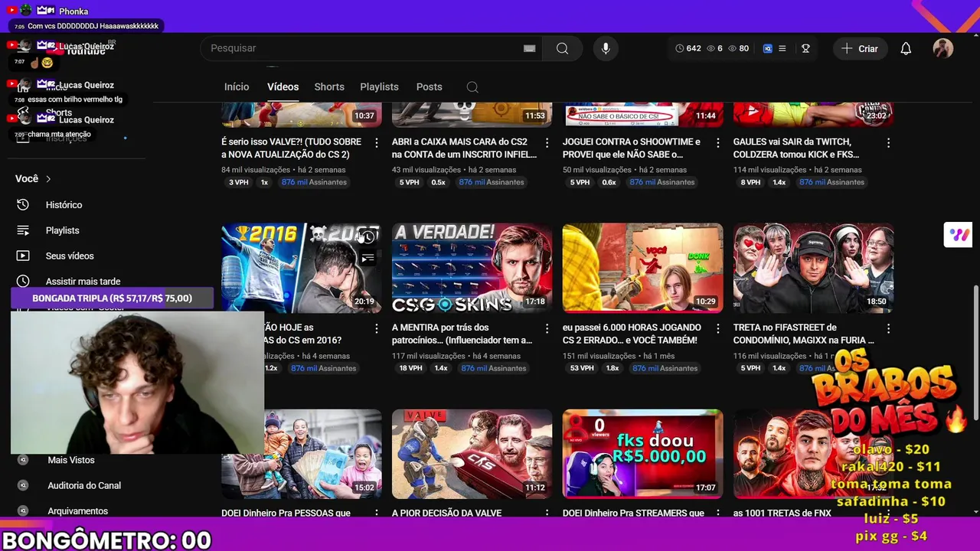Switch to the Início tab
Viewport: 980px width, 551px height.
point(237,87)
